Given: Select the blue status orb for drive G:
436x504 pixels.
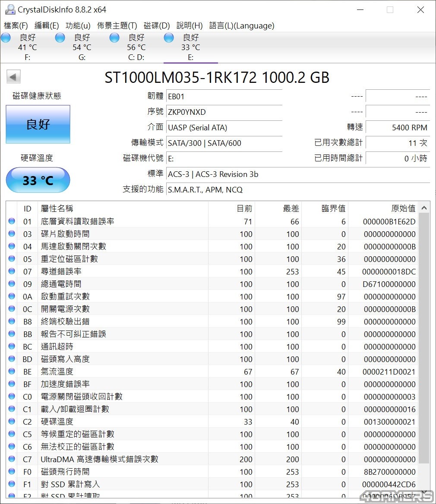Looking at the screenshot, I should 60,38.
